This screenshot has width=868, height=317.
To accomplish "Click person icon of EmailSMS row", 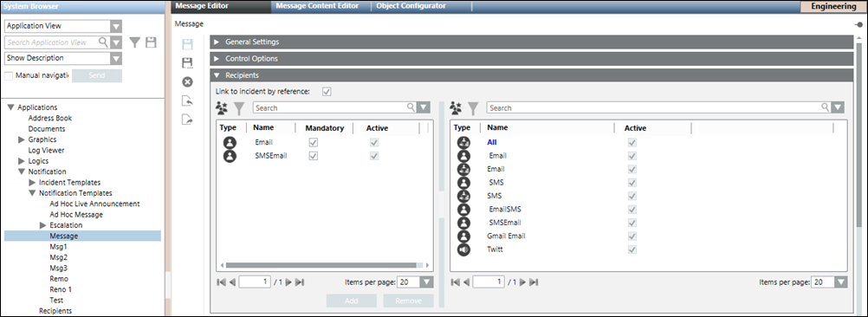I will point(463,210).
